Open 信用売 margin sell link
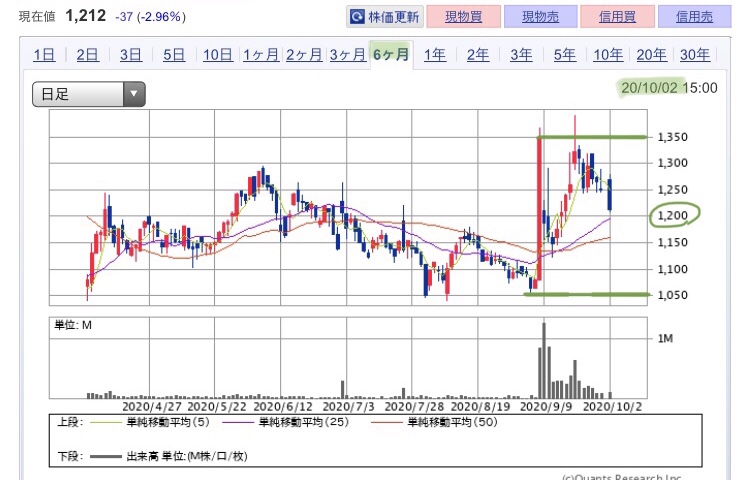737x480 pixels. tap(694, 17)
